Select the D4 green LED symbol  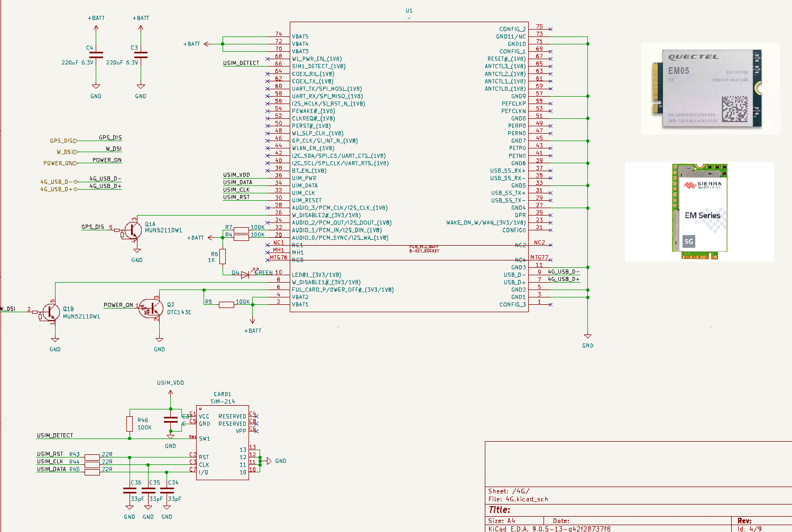[245, 275]
